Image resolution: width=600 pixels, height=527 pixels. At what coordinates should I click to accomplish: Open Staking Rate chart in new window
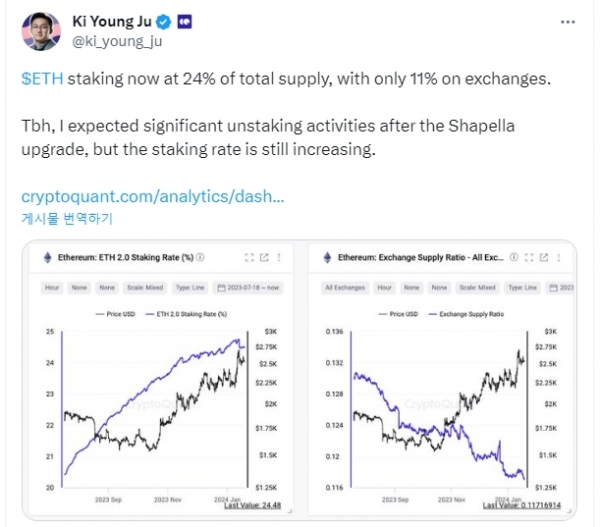point(264,257)
